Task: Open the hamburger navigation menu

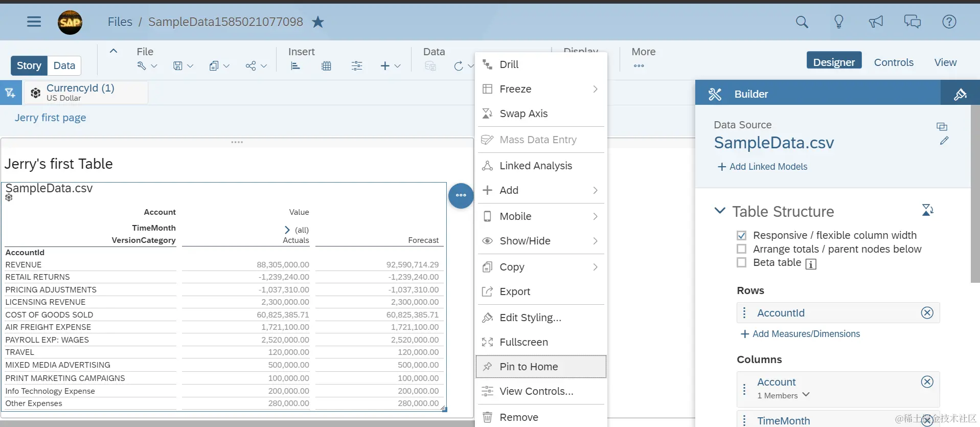Action: (x=34, y=21)
